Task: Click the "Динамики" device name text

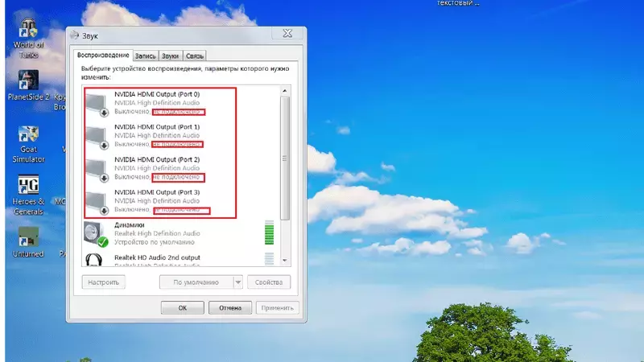Action: [x=130, y=225]
